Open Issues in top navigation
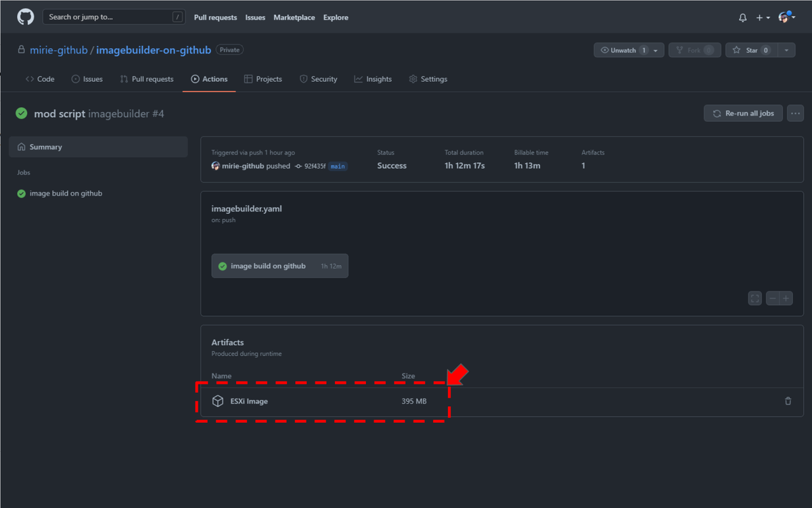The height and width of the screenshot is (508, 812). tap(255, 18)
